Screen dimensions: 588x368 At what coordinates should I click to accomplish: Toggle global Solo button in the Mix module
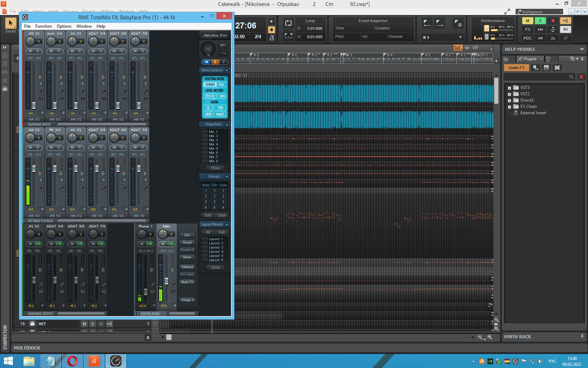[x=540, y=21]
